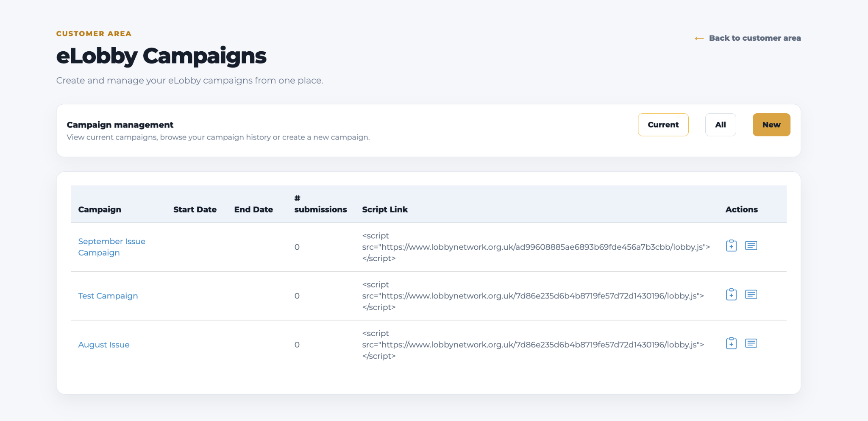The width and height of the screenshot is (868, 421).
Task: Open September Issue Campaign link
Action: click(112, 247)
